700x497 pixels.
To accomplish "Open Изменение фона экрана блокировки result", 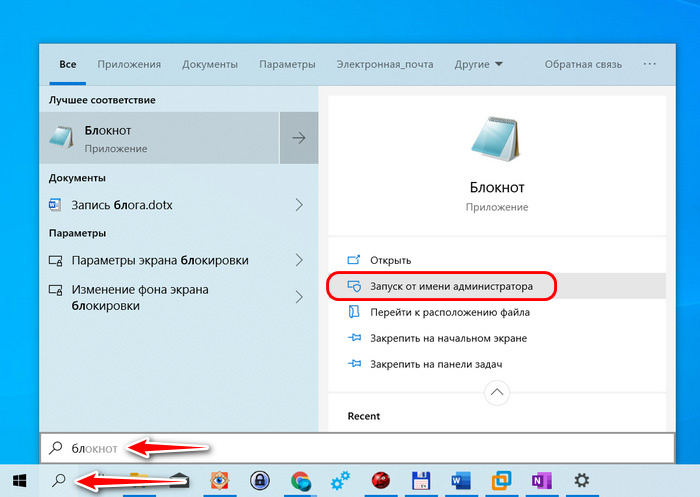I will pos(179,297).
